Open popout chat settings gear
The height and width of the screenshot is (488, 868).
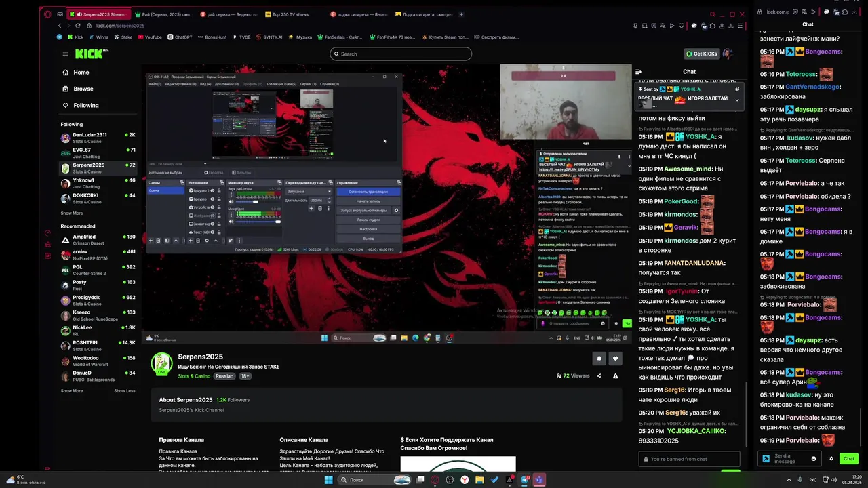pyautogui.click(x=831, y=459)
